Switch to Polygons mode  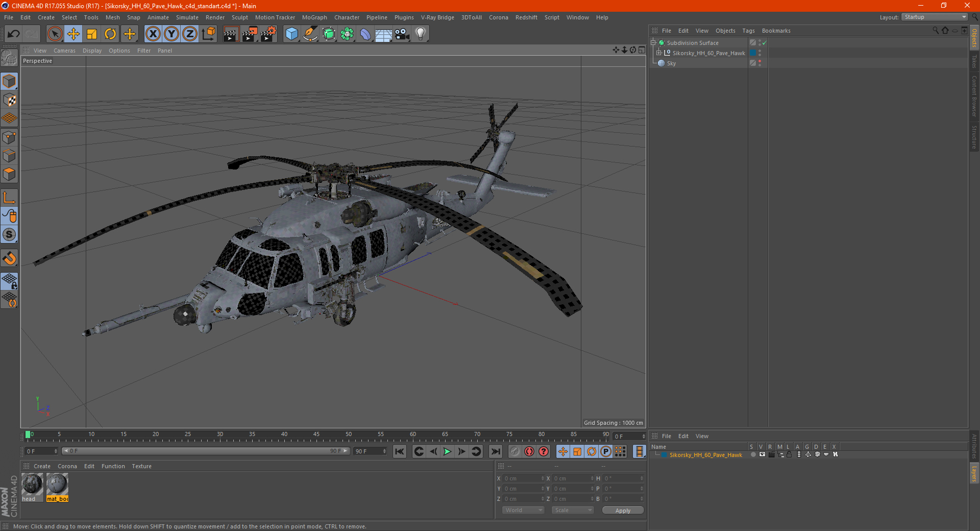[x=9, y=174]
